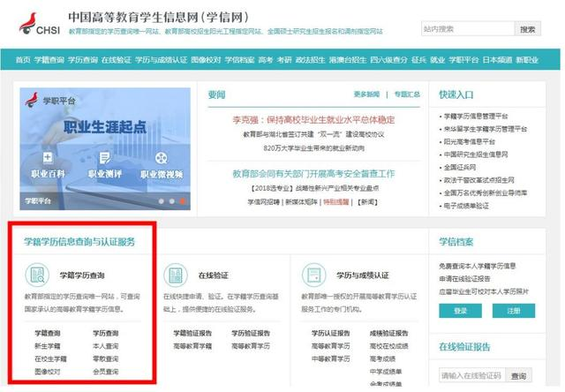Click the 查询 button beside verification code

pyautogui.click(x=518, y=376)
